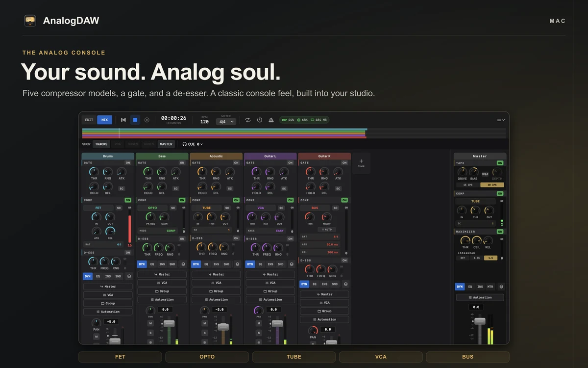Click the AnalogDAW logo icon
Viewport: 588px width, 368px height.
[x=30, y=21]
